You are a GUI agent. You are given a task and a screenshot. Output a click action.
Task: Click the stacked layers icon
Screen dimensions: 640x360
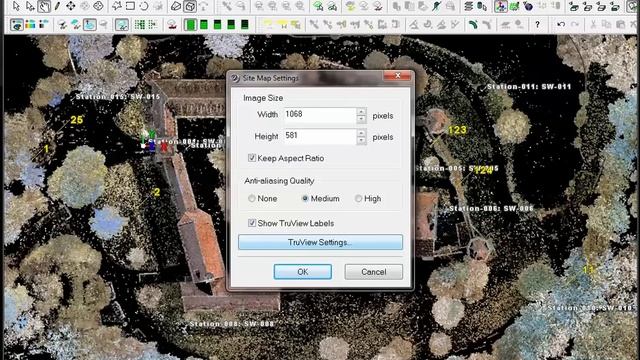coord(468,6)
